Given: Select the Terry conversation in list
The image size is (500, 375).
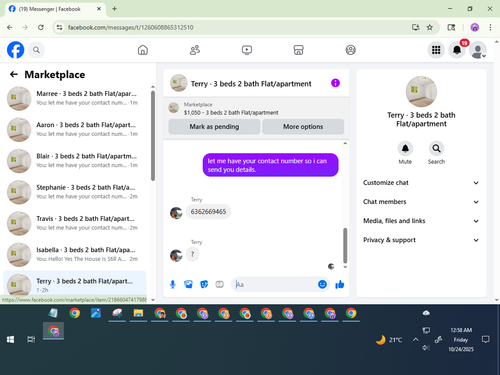Looking at the screenshot, I should 75,284.
